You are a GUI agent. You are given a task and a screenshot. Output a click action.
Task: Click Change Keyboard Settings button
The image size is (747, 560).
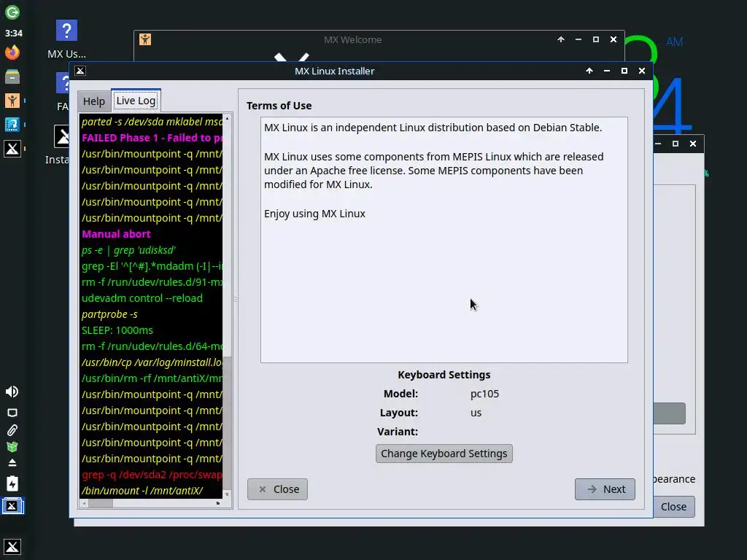tap(444, 454)
